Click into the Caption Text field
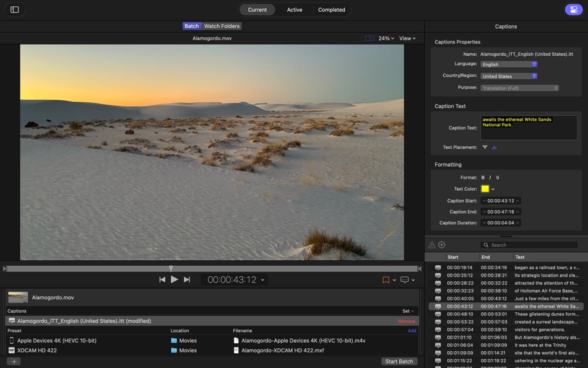Image resolution: width=588 pixels, height=368 pixels. point(529,128)
